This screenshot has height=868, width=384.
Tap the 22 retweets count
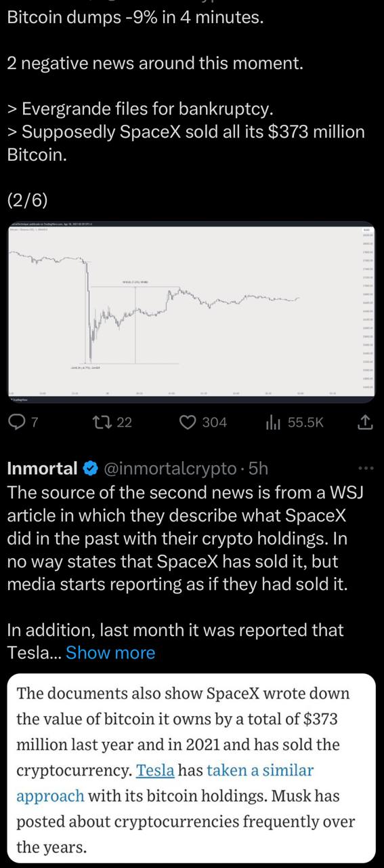click(124, 422)
